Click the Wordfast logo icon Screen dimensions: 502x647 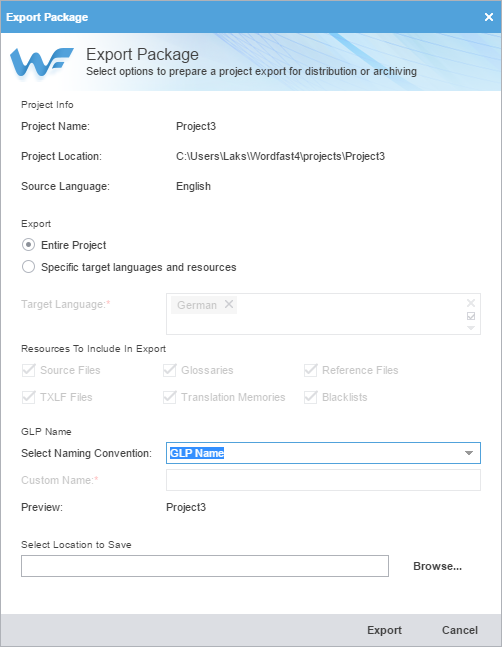click(x=42, y=62)
